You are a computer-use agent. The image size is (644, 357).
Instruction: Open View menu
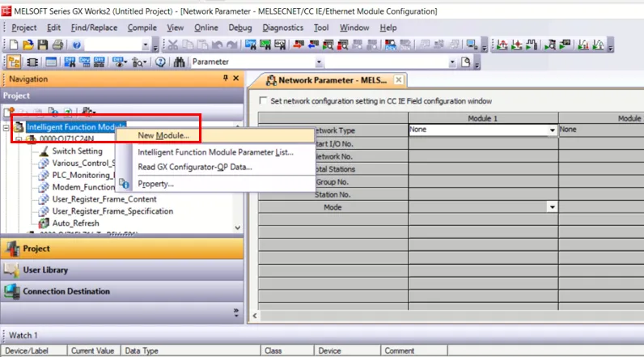click(175, 28)
